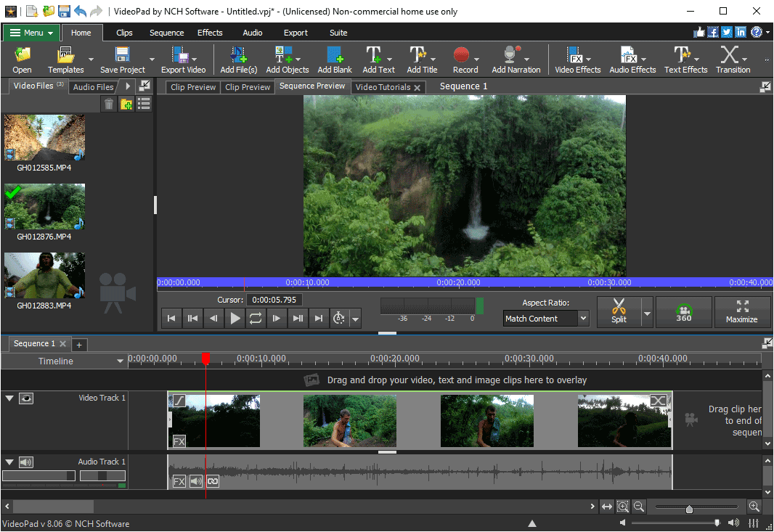Screen dimensions: 774x532
Task: Click the FX icon on the audio clip
Action: pyautogui.click(x=179, y=481)
